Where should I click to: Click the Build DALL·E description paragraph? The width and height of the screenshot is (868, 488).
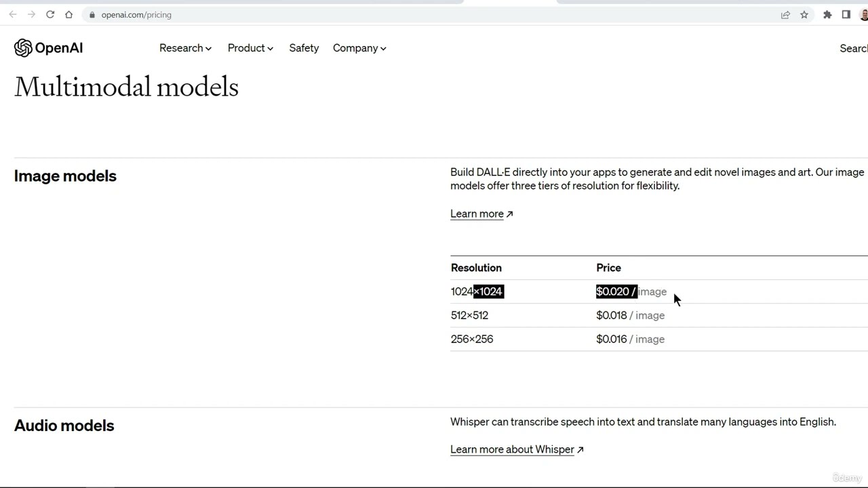coord(657,179)
